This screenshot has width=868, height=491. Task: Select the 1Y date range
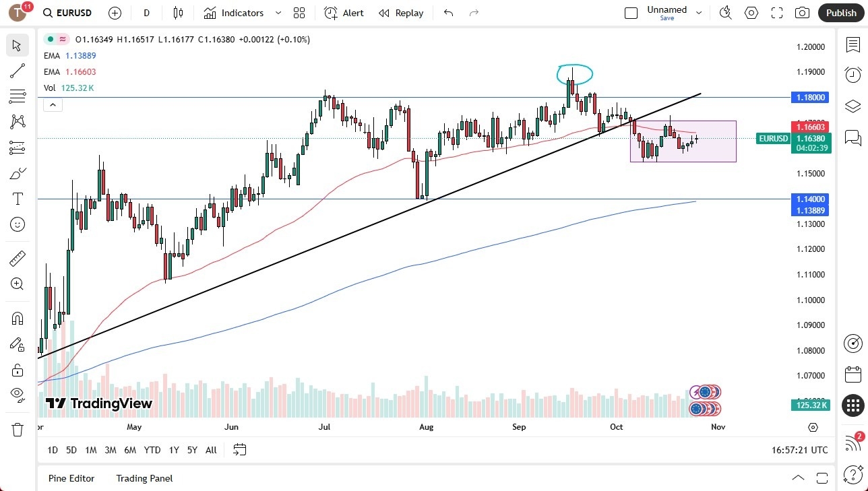coord(173,450)
